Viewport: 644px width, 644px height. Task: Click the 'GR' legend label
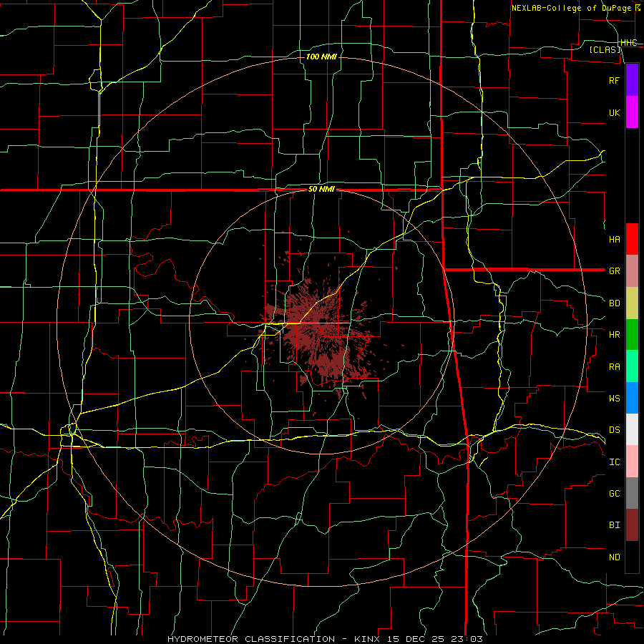coord(615,271)
